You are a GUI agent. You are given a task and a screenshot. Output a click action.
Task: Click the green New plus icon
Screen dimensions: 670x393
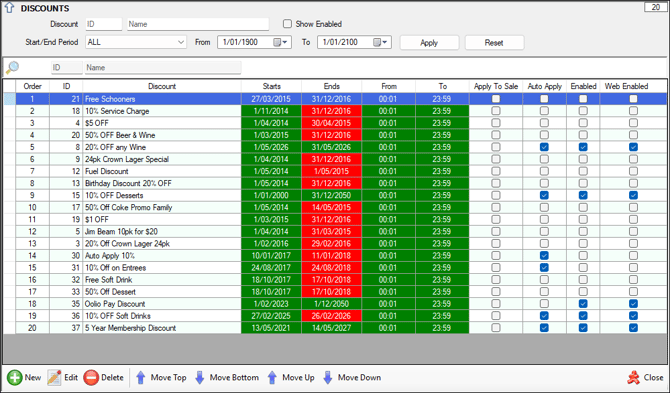click(14, 378)
